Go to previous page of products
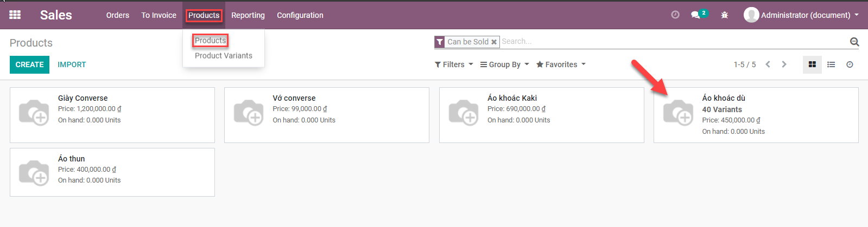Viewport: 868px width, 227px height. tap(768, 64)
